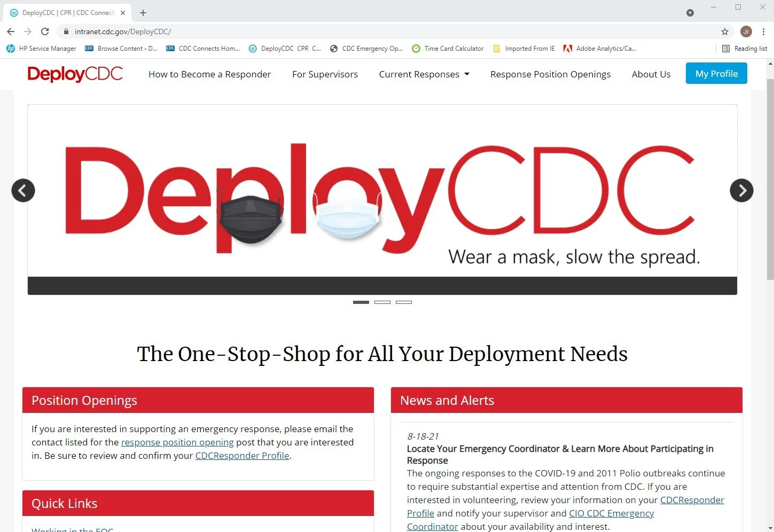Image resolution: width=774 pixels, height=532 pixels.
Task: Open How to Become a Responder
Action: tap(209, 74)
